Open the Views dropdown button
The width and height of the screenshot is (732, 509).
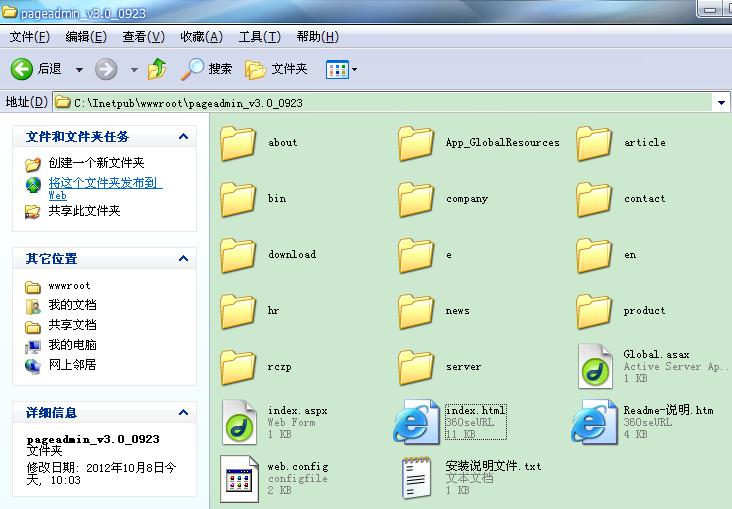point(341,69)
